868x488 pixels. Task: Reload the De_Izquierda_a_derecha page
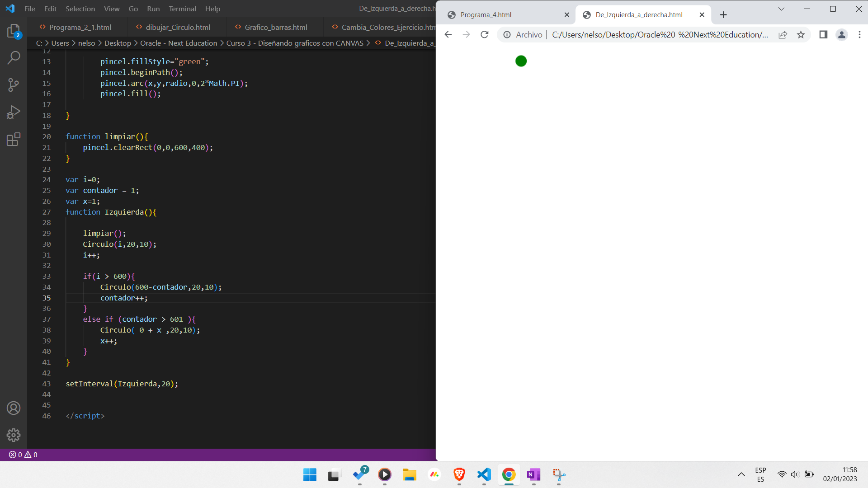(x=485, y=35)
